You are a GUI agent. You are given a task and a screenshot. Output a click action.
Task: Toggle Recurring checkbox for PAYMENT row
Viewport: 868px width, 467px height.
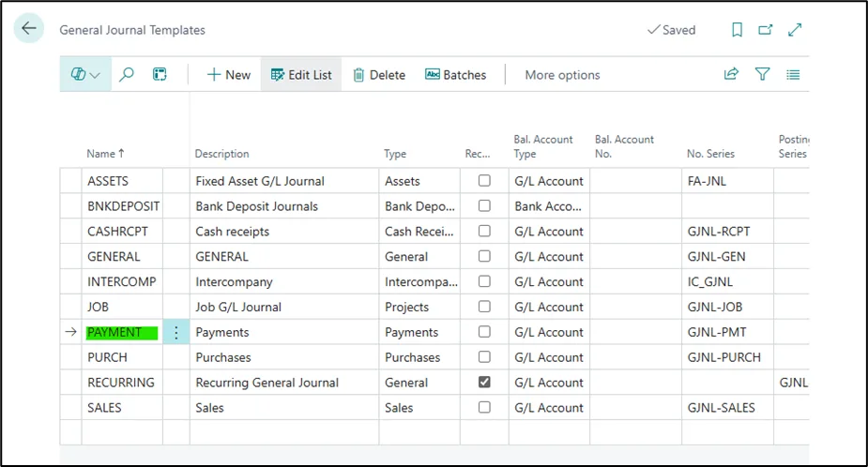tap(484, 331)
